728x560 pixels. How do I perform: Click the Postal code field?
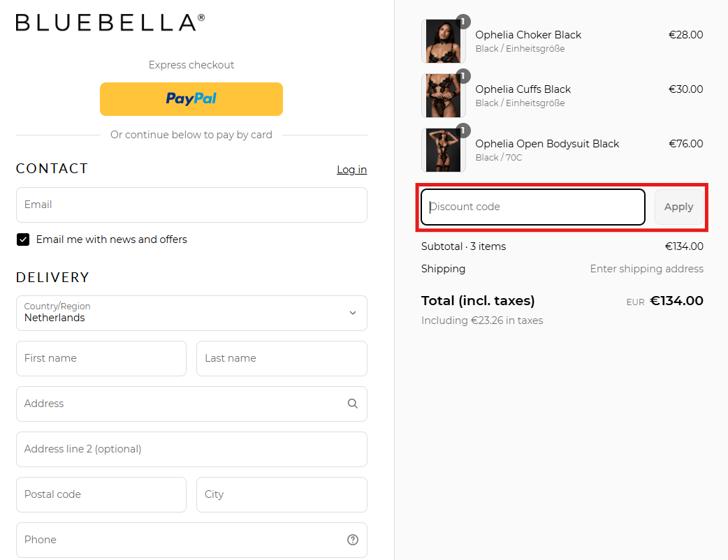click(x=101, y=494)
